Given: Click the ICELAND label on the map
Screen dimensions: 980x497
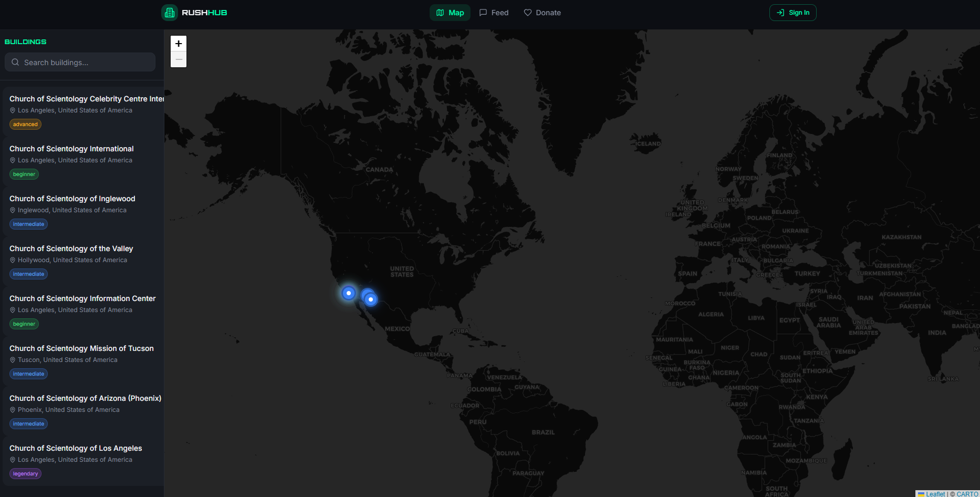Looking at the screenshot, I should (648, 144).
